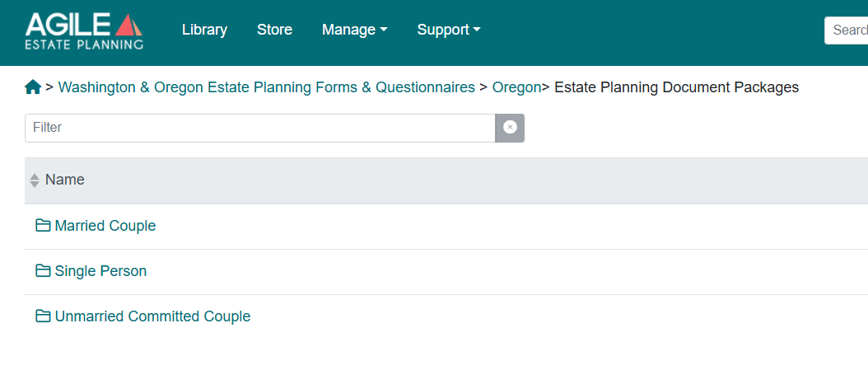Click into the Search box in header

(x=847, y=30)
